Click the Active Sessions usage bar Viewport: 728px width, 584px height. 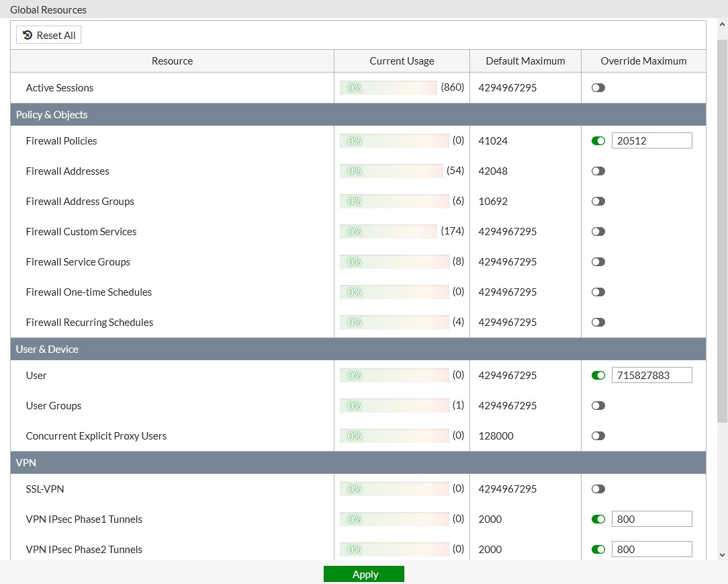(388, 88)
